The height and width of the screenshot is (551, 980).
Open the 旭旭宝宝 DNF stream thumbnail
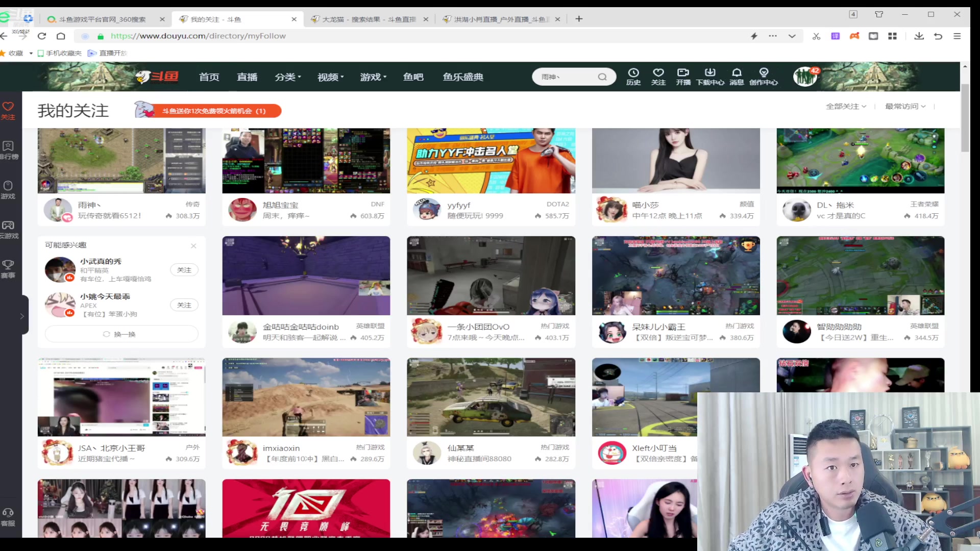pos(306,161)
